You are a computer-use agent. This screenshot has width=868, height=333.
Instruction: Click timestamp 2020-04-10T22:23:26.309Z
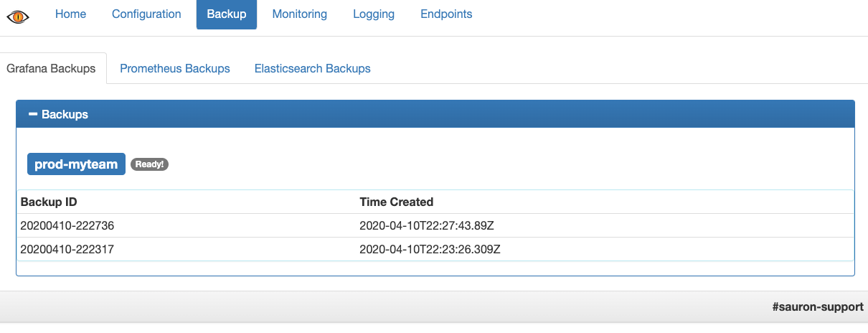click(x=430, y=249)
